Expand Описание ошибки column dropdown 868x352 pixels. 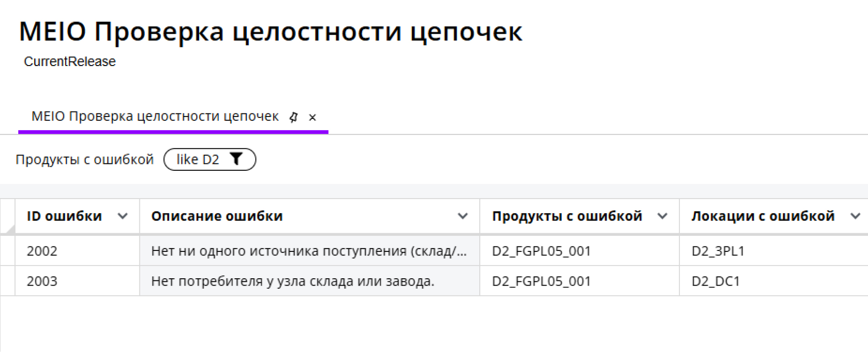[x=462, y=216]
